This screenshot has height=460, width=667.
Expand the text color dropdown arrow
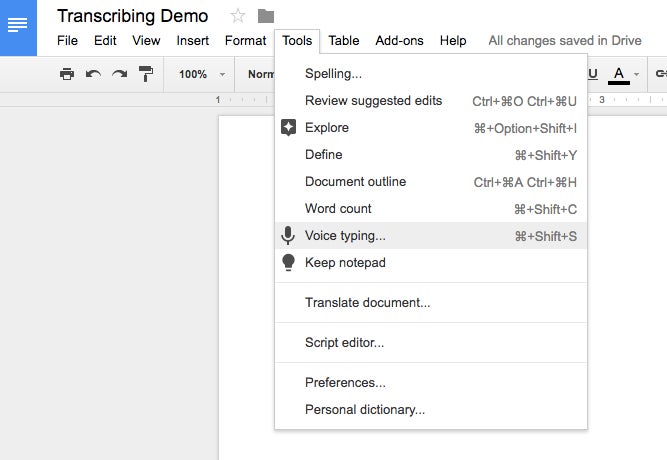click(x=636, y=74)
